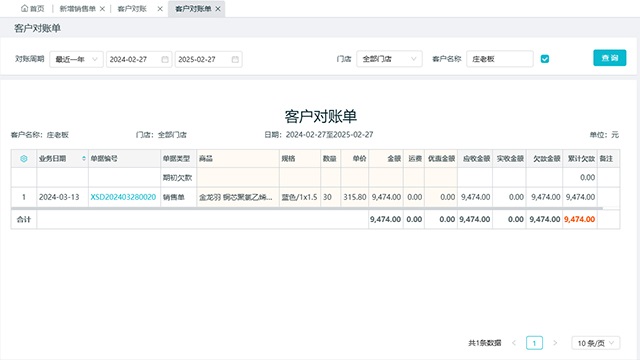Click the 应收金额 column header

475,158
